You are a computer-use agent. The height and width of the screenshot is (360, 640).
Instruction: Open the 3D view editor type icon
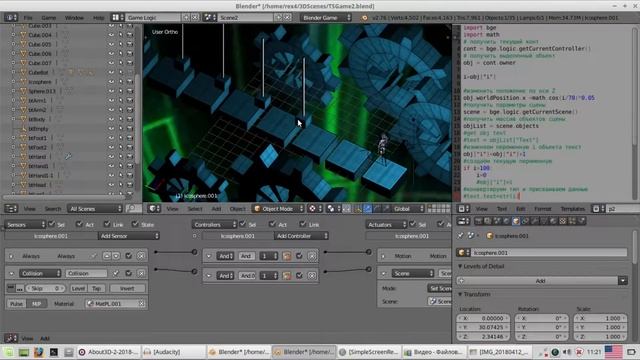[154, 209]
